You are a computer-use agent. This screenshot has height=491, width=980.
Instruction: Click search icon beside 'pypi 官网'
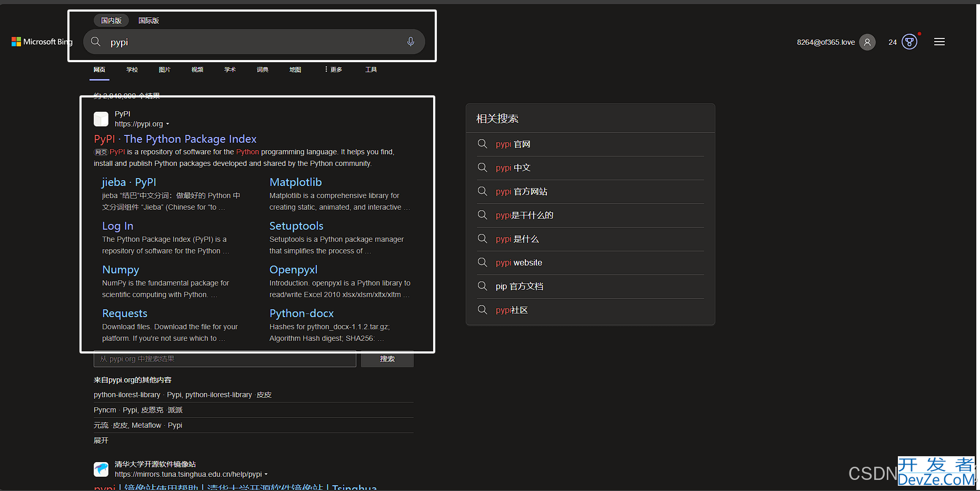(x=482, y=144)
